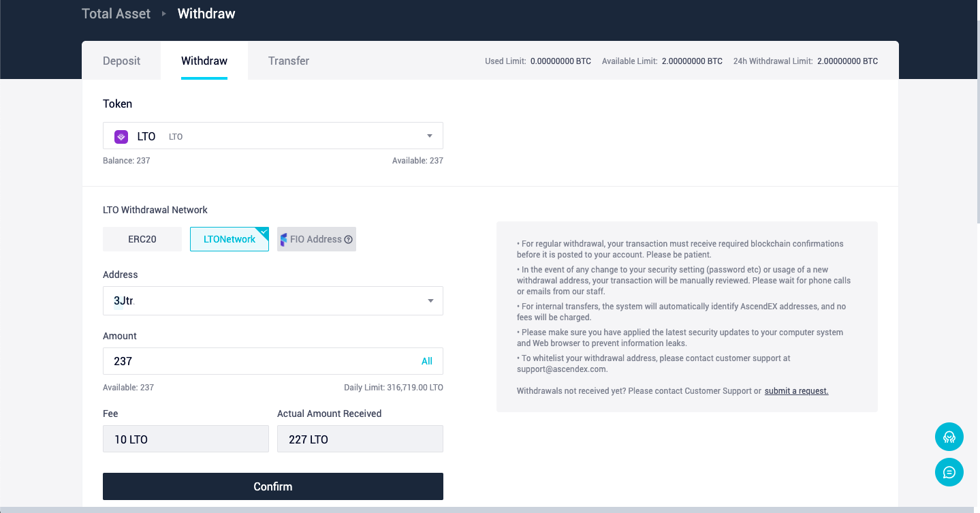Click the LTO Withdrawal Network heading

coord(155,210)
